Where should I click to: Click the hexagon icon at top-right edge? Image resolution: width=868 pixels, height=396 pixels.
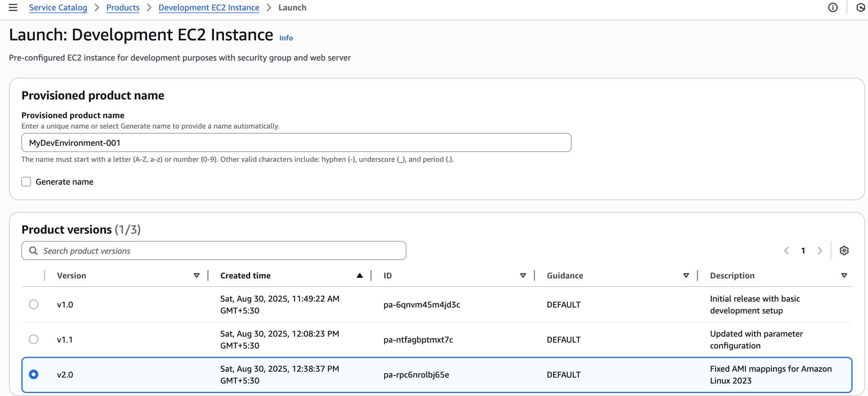(860, 7)
